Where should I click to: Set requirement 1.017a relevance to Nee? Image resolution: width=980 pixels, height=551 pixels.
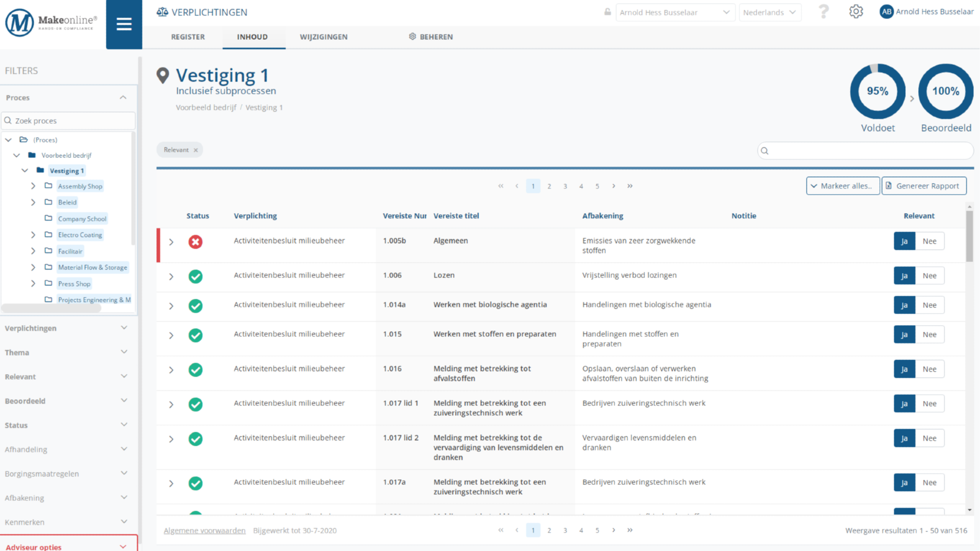[x=929, y=482]
